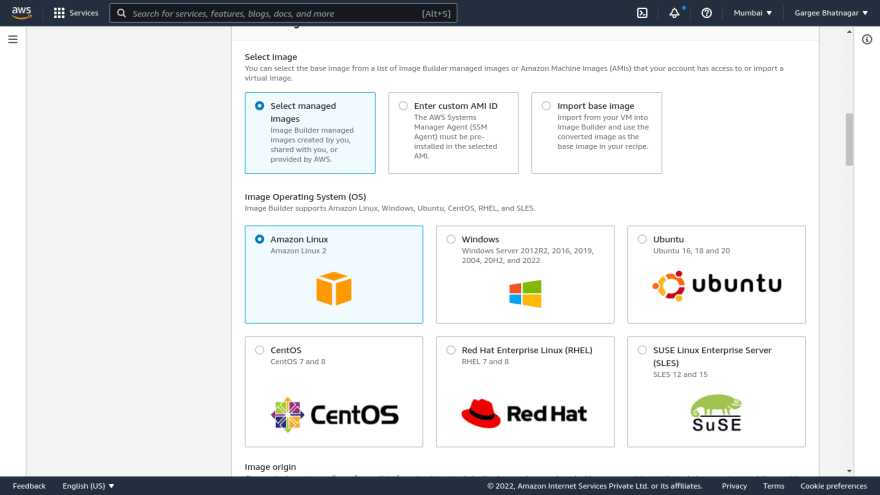Click the Amazon Linux orange cube logo

[333, 288]
